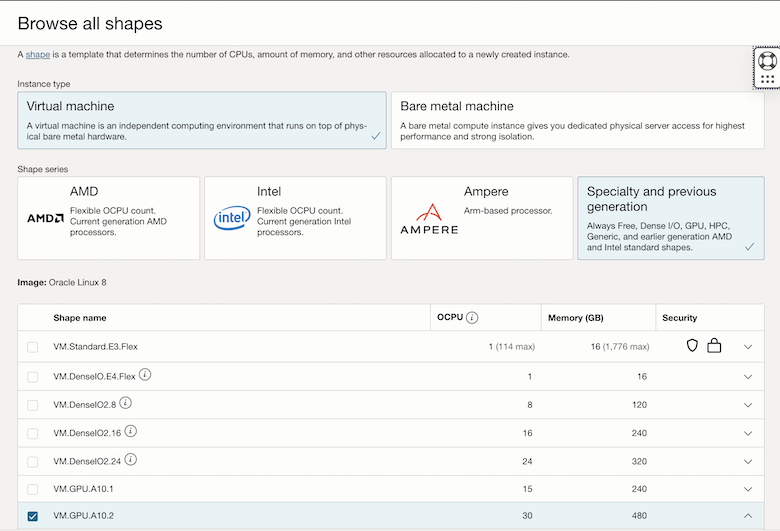Uncheck the VM.GPU.A10.2 shape checkbox
This screenshot has width=780, height=531.
(x=33, y=516)
